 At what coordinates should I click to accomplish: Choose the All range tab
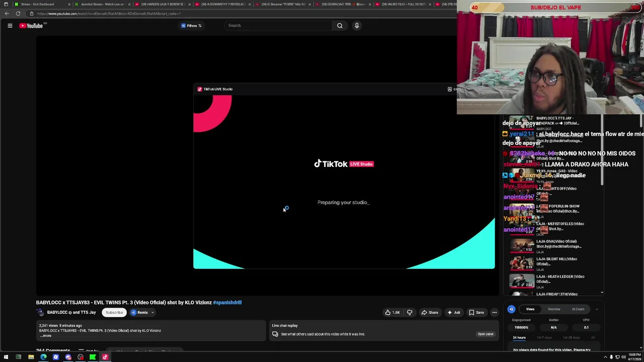(593, 338)
